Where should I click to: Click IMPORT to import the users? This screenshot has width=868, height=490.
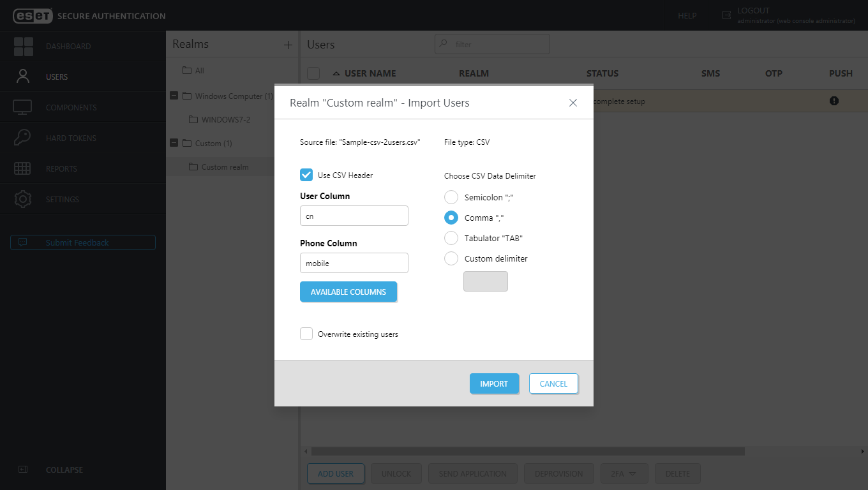coord(494,383)
